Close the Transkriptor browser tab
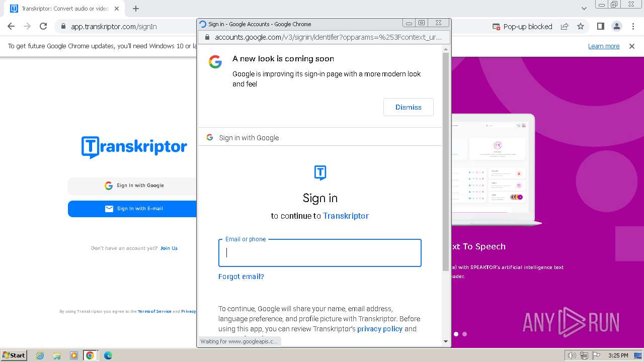 [x=117, y=9]
